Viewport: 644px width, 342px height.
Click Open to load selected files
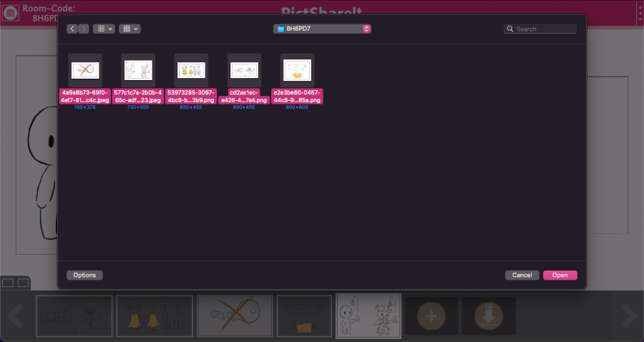560,275
